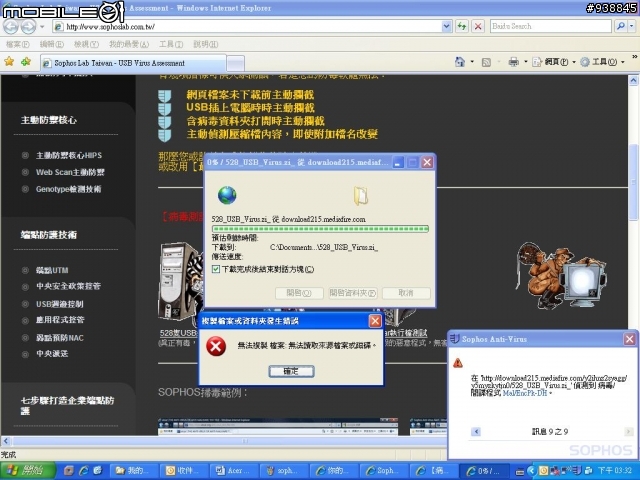Open the Home button dropdown arrow
This screenshot has height=480, width=640.
472,62
